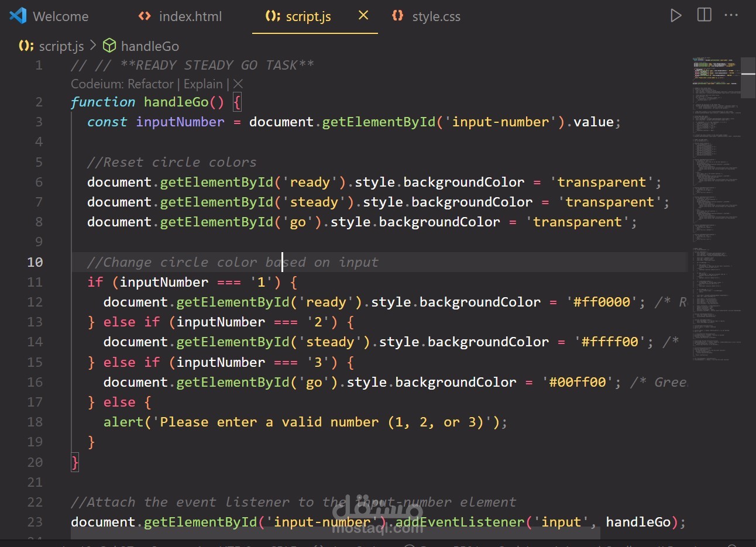This screenshot has height=547, width=756.
Task: Switch to the style.css tab
Action: point(436,16)
